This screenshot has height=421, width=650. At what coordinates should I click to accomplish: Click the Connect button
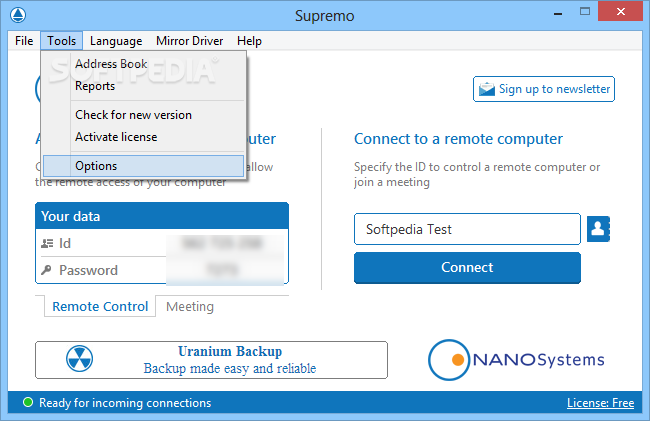tap(467, 268)
